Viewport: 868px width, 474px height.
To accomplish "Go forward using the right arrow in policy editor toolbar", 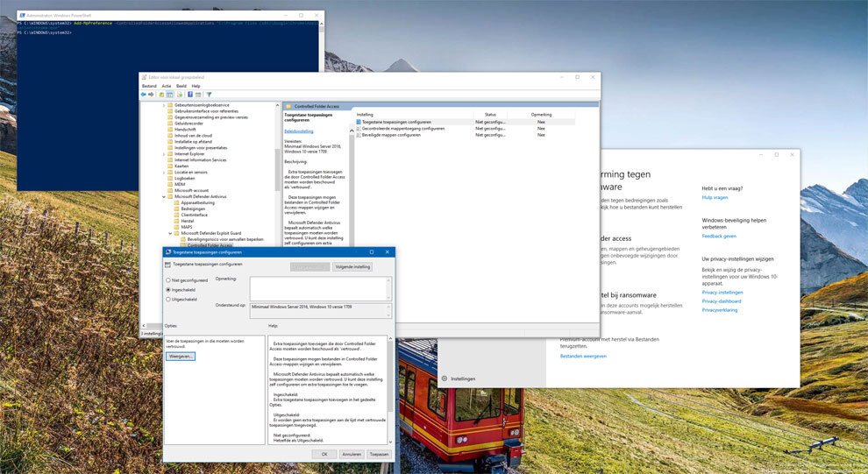I will tap(151, 95).
